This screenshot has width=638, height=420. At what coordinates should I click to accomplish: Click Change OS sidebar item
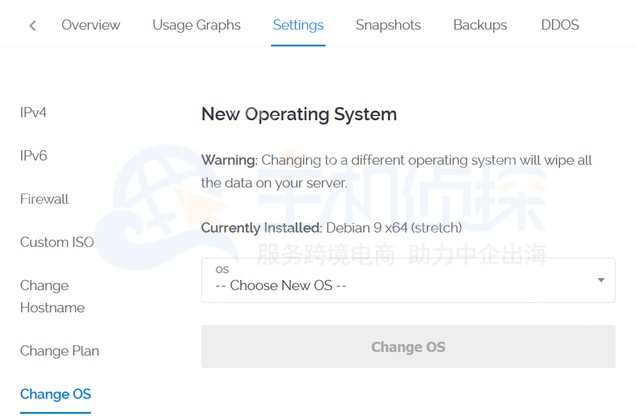click(55, 394)
